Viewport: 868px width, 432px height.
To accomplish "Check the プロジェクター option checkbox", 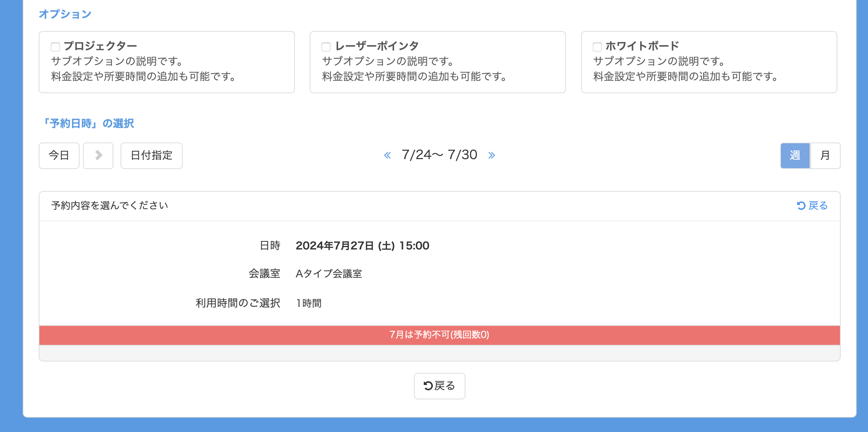I will tap(55, 47).
